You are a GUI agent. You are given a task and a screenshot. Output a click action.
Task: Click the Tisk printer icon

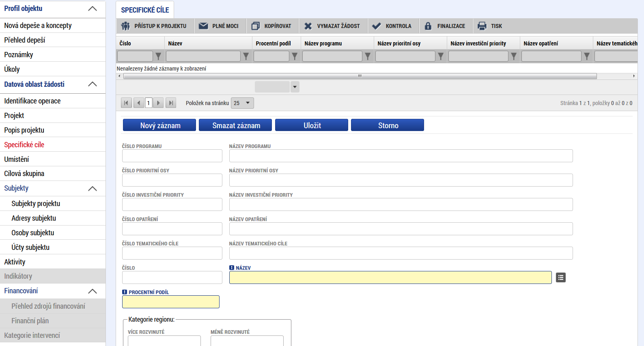pyautogui.click(x=482, y=26)
